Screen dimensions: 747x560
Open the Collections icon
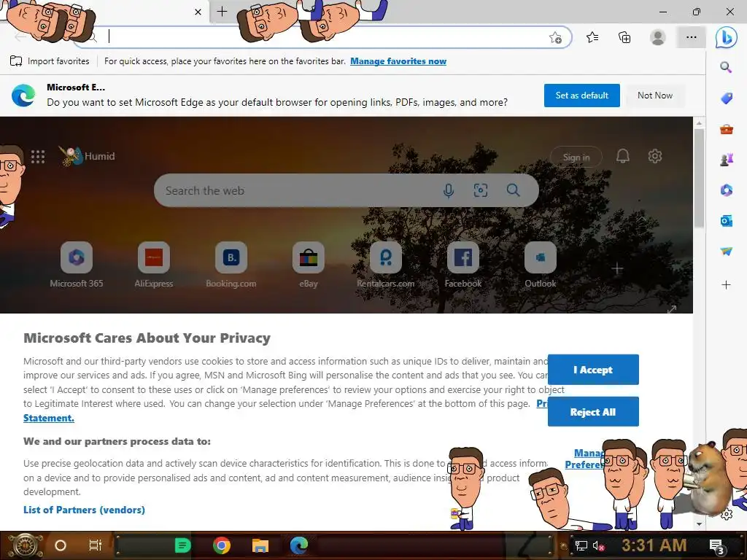[x=624, y=37]
